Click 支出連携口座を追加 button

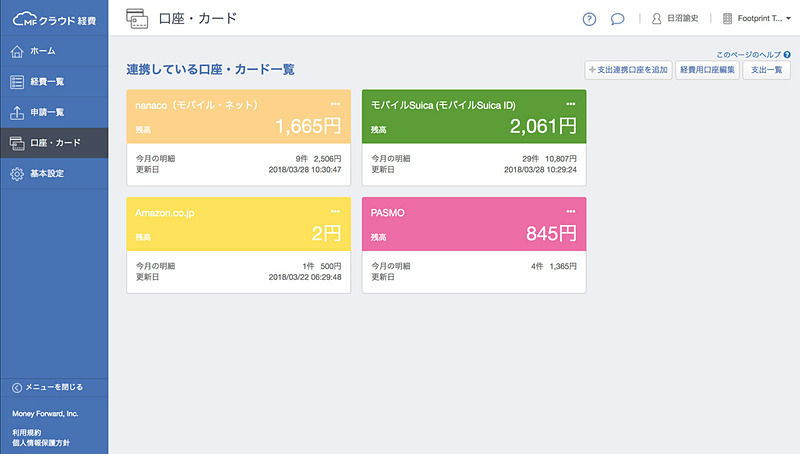click(x=628, y=70)
